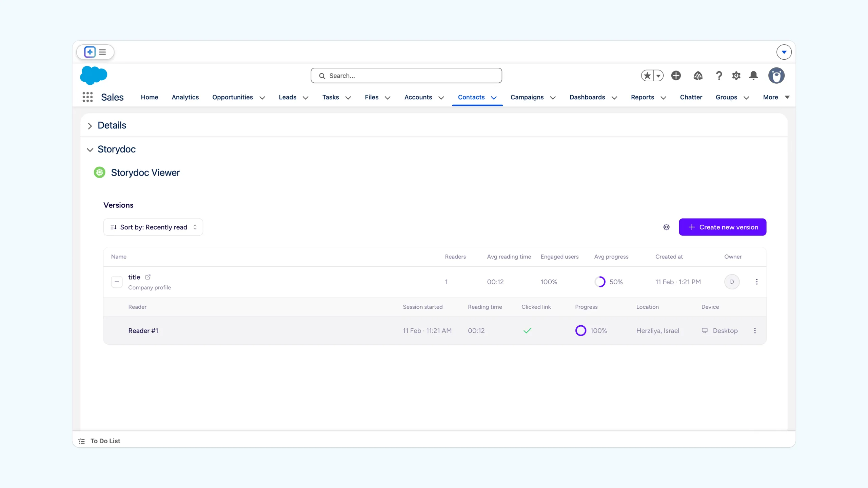The width and height of the screenshot is (868, 488).
Task: Click the green Storydoc Viewer icon
Action: 99,172
